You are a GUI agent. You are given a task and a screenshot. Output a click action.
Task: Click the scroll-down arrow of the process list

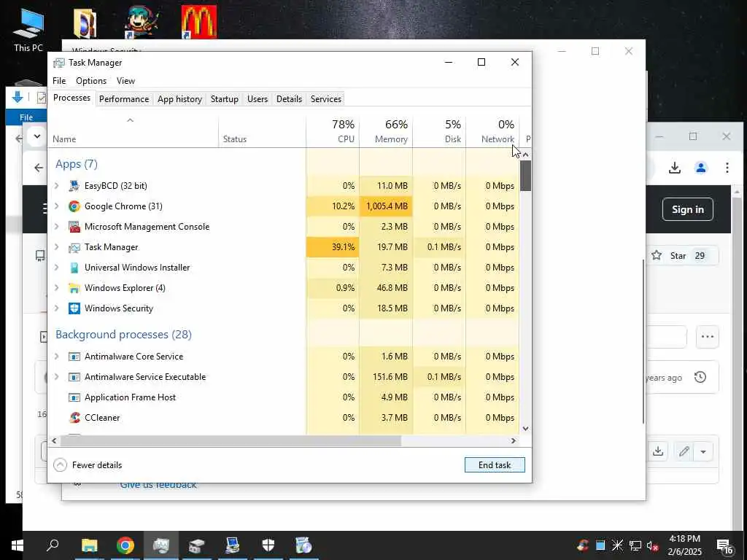525,428
